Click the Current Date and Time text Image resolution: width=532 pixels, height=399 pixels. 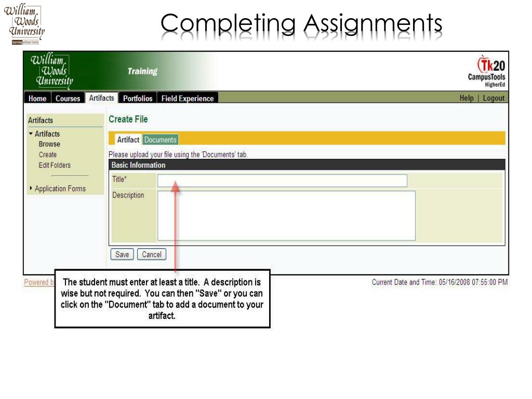(x=440, y=282)
